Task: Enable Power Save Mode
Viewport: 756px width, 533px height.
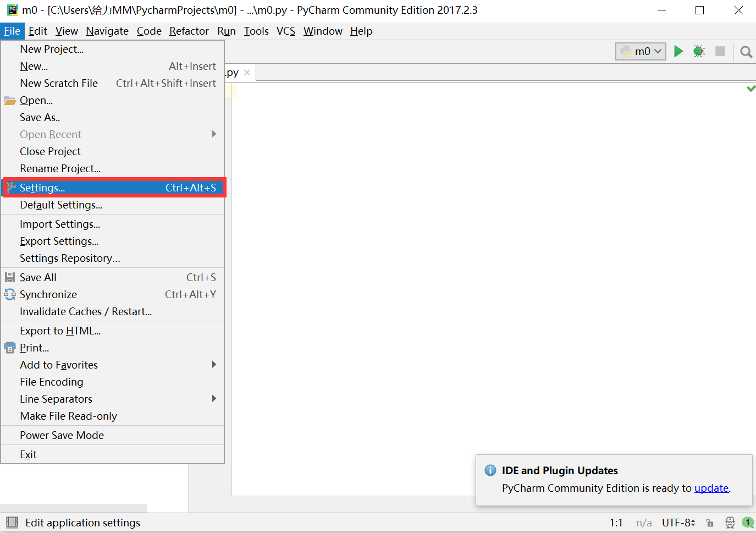Action: point(113,435)
